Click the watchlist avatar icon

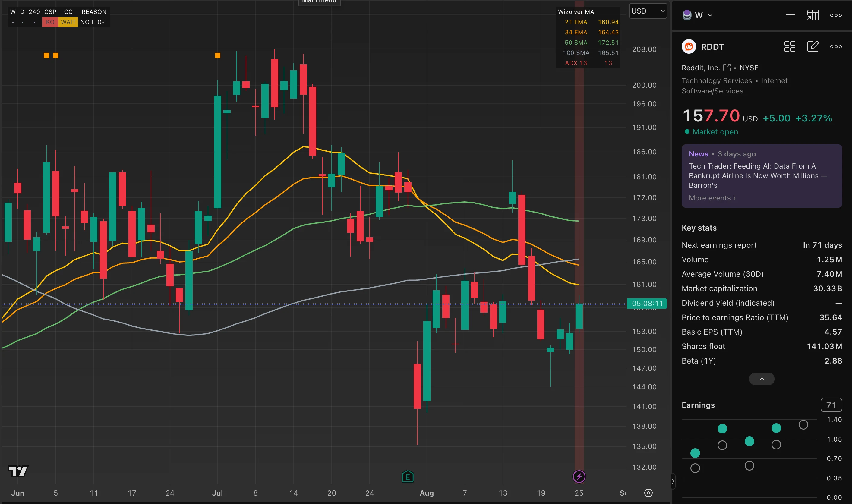tap(687, 15)
